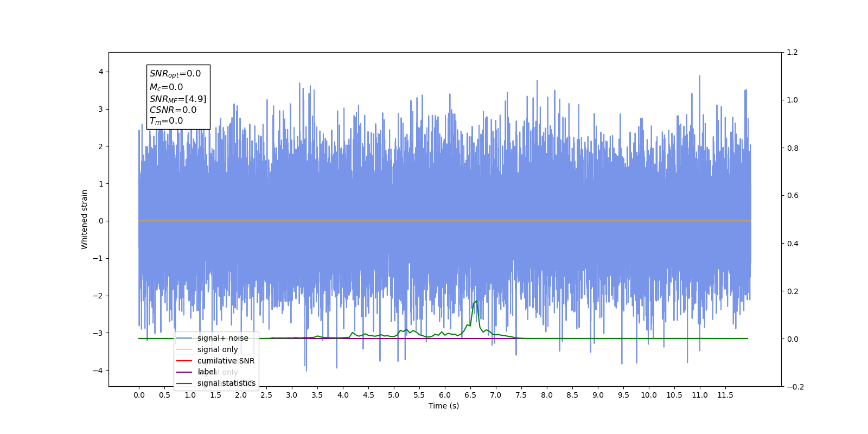Screen dimensions: 868x434
Task: Click the x-axis tick label 6.5
Action: click(x=470, y=395)
